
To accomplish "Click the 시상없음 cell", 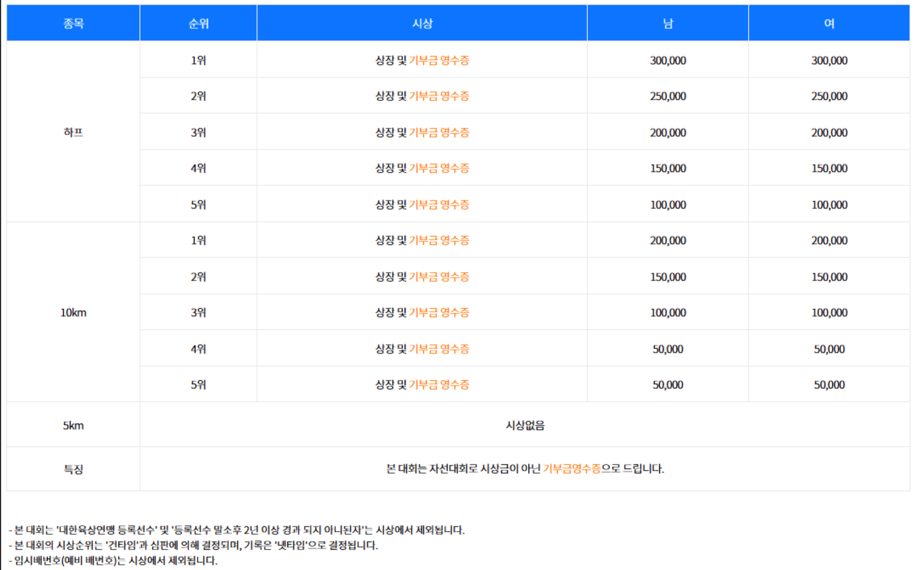I will click(x=525, y=425).
